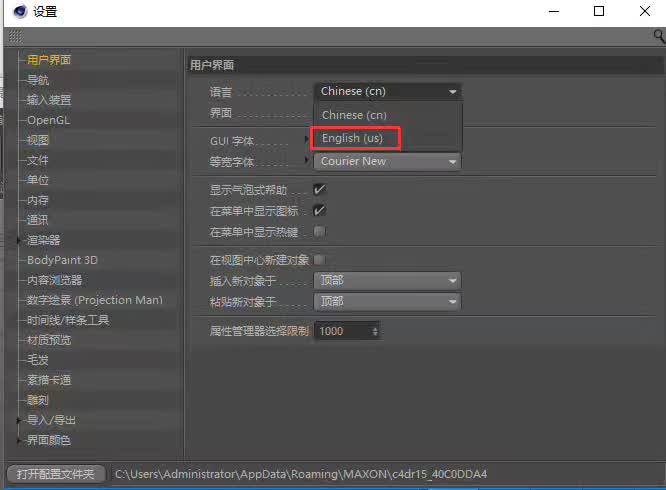Expand the 导入/导出 tree node arrow

point(20,420)
